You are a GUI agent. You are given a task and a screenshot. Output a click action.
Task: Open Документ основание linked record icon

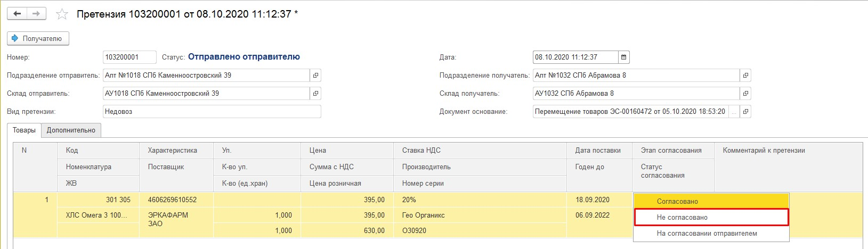click(745, 112)
